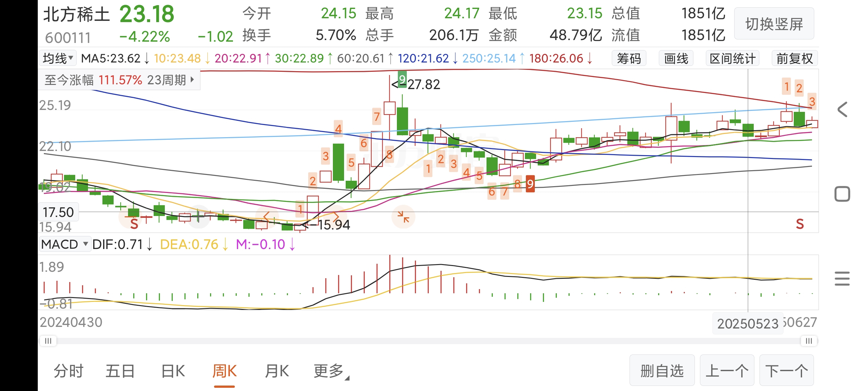Toggle 区间统计 range statistics mode

[x=733, y=59]
